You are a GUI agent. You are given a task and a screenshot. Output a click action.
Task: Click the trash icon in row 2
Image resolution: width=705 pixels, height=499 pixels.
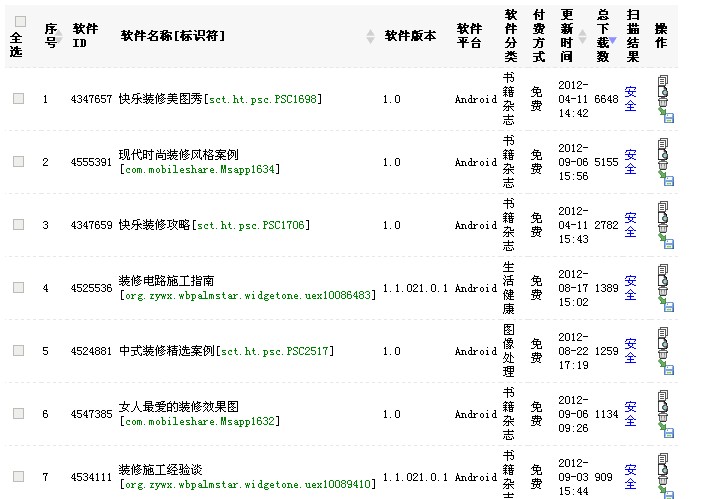[662, 166]
